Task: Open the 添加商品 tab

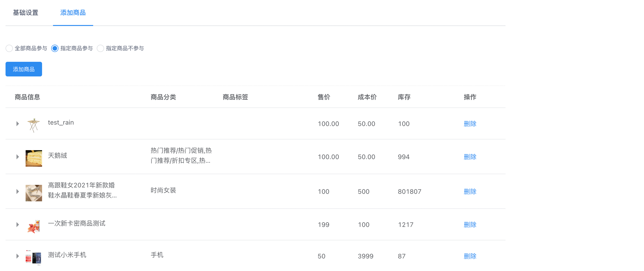Action: [x=73, y=13]
